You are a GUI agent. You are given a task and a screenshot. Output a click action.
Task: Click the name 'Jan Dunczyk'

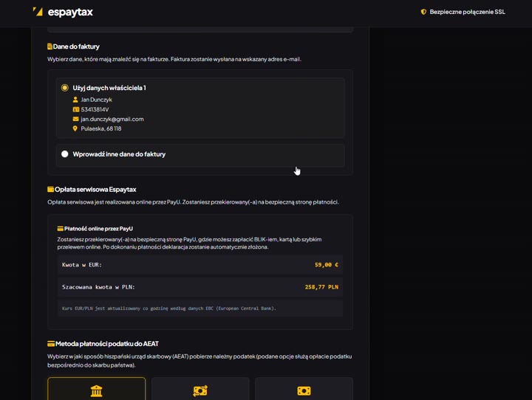pyautogui.click(x=96, y=100)
